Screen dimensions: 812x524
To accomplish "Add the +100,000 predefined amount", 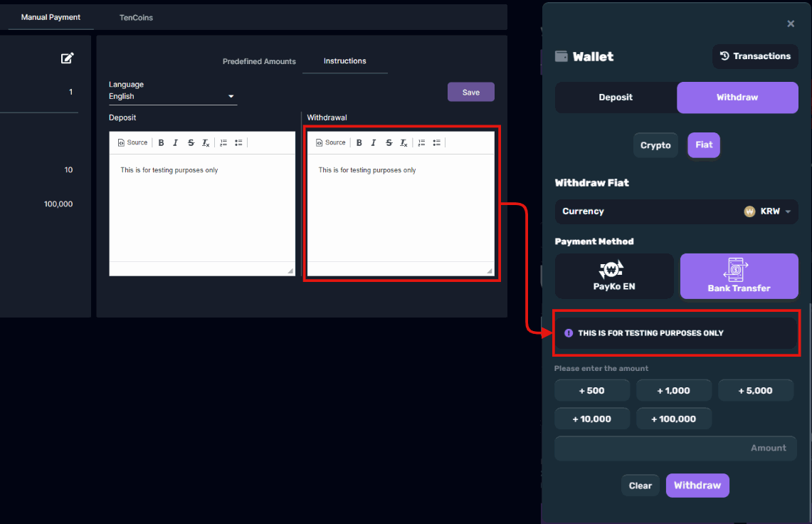I will tap(674, 419).
